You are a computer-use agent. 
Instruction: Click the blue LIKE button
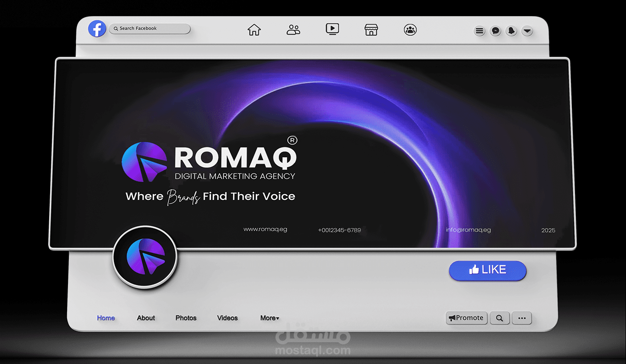pyautogui.click(x=487, y=271)
